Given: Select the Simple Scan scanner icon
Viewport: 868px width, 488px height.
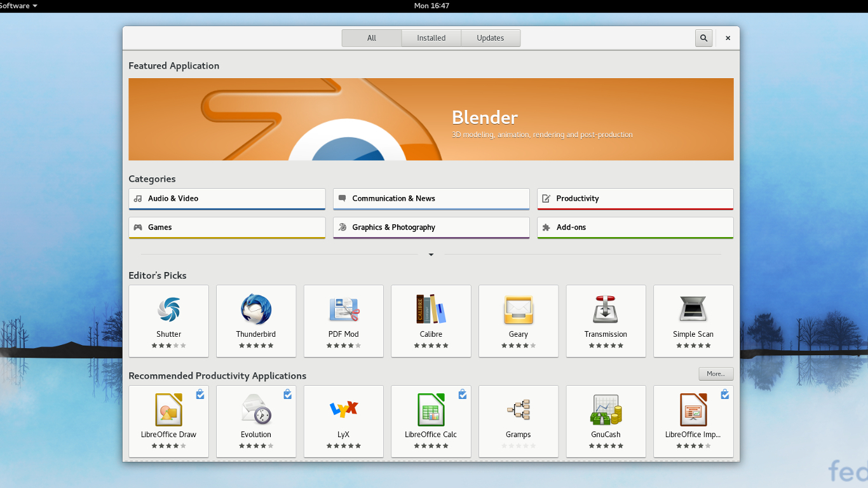Looking at the screenshot, I should pyautogui.click(x=693, y=309).
